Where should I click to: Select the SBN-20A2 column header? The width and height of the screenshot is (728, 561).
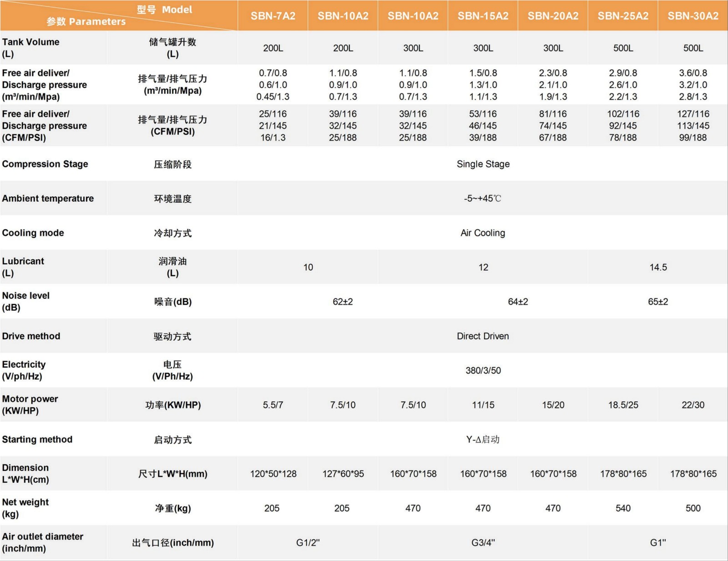553,16
